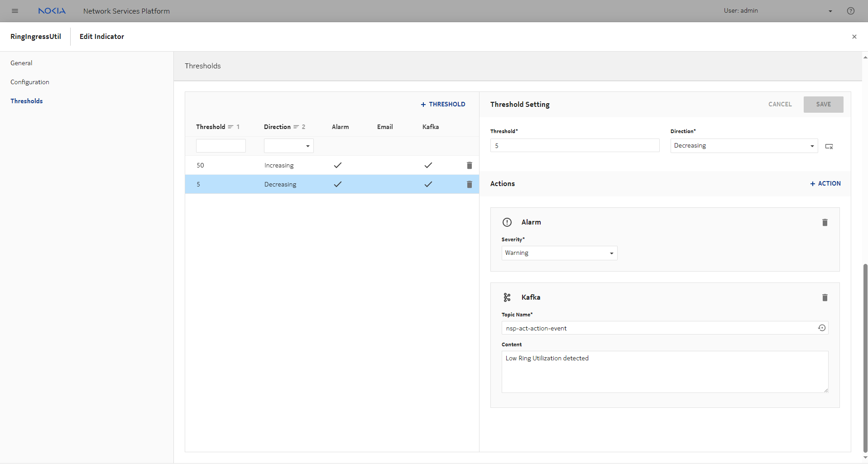Cancel the threshold setting changes
The height and width of the screenshot is (464, 868).
point(780,104)
